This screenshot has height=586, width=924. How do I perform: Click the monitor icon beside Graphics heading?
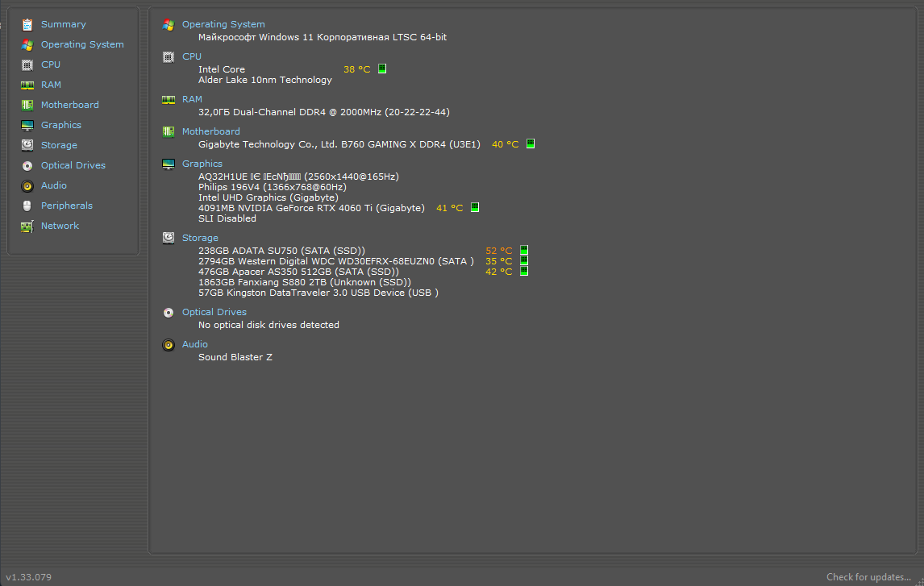pos(169,164)
